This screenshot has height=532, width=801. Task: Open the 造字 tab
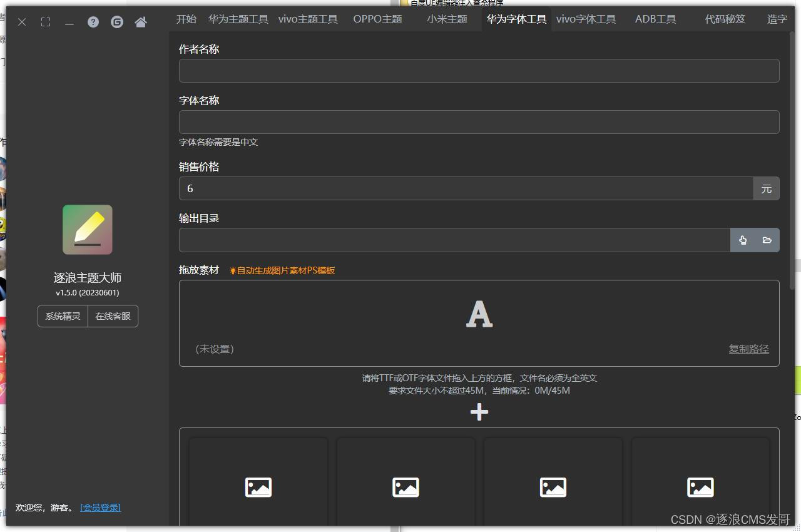[x=777, y=19]
